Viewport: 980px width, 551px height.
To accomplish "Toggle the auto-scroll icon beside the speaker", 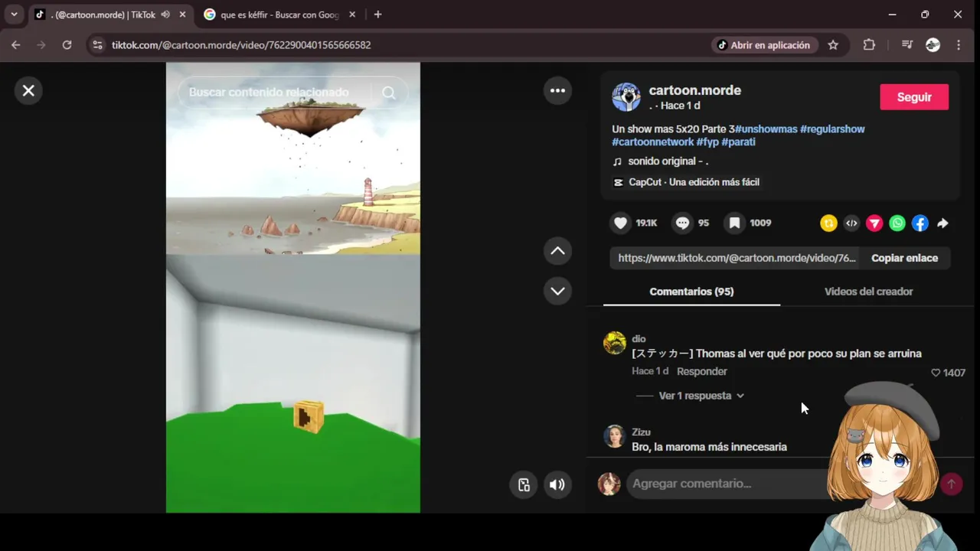I will [524, 484].
